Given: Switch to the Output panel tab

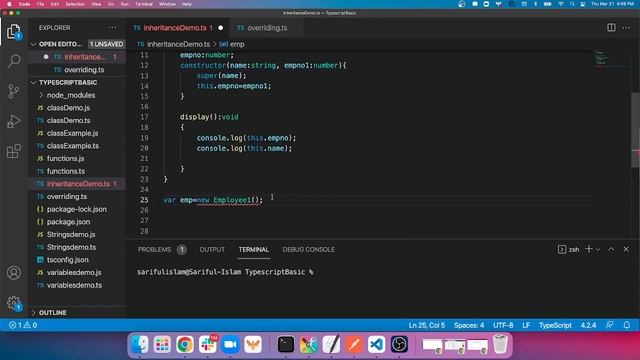Looking at the screenshot, I should (212, 249).
